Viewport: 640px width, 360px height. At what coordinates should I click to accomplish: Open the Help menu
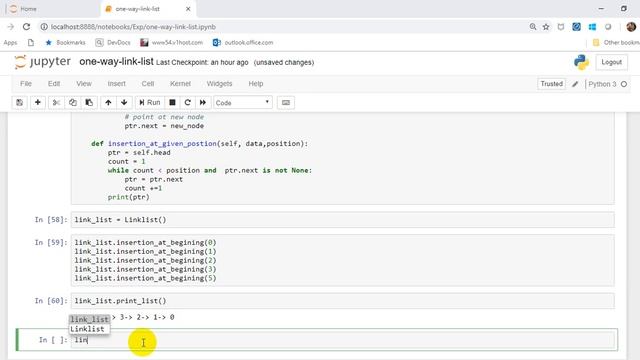pos(256,84)
